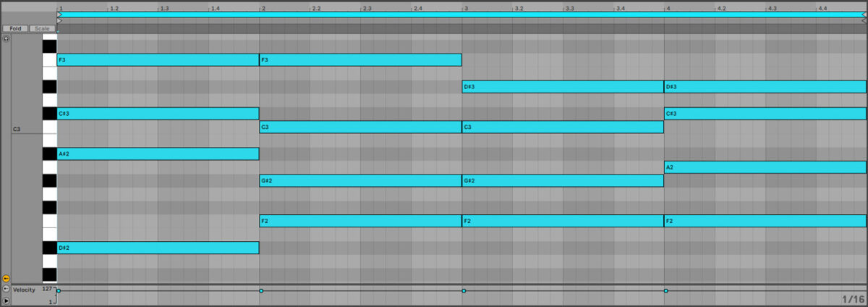Click the ruler at beat 2.3
The height and width of the screenshot is (307, 868).
367,8
